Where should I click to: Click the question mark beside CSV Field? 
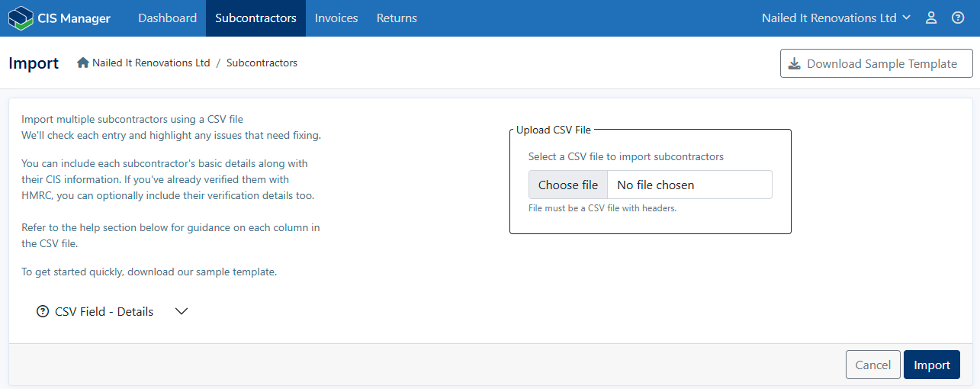pos(43,312)
